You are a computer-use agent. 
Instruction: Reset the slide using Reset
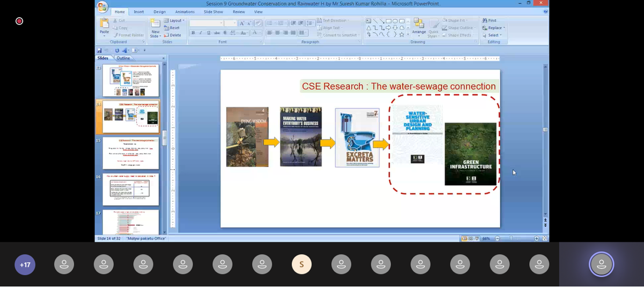click(172, 28)
